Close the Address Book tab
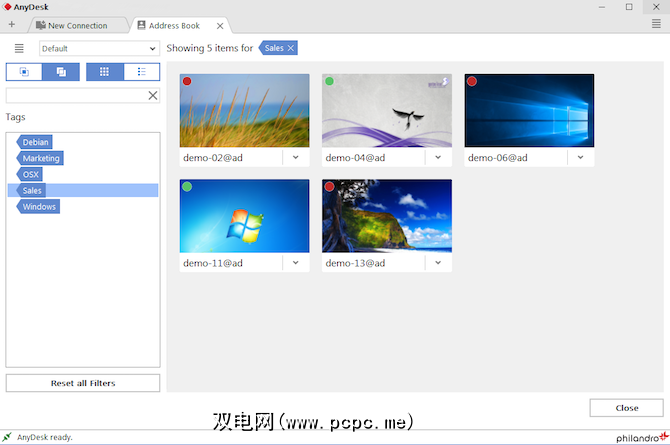 click(220, 26)
